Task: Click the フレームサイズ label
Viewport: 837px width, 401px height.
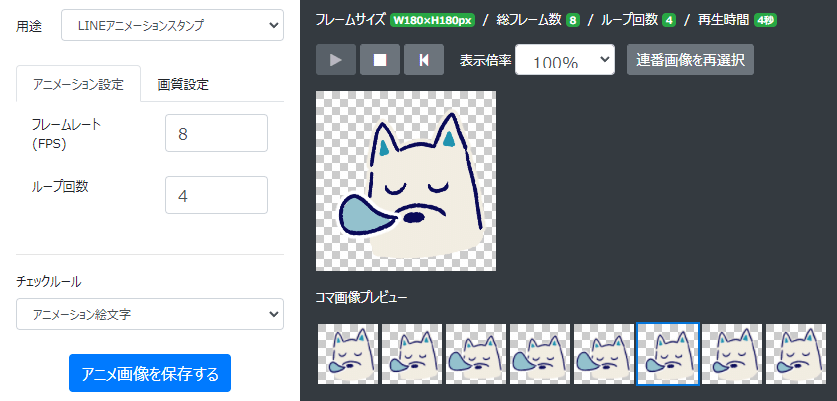Action: [x=350, y=21]
